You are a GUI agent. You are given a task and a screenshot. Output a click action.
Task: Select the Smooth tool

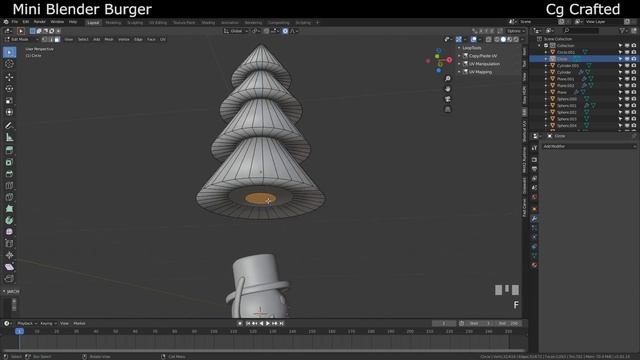(9, 232)
